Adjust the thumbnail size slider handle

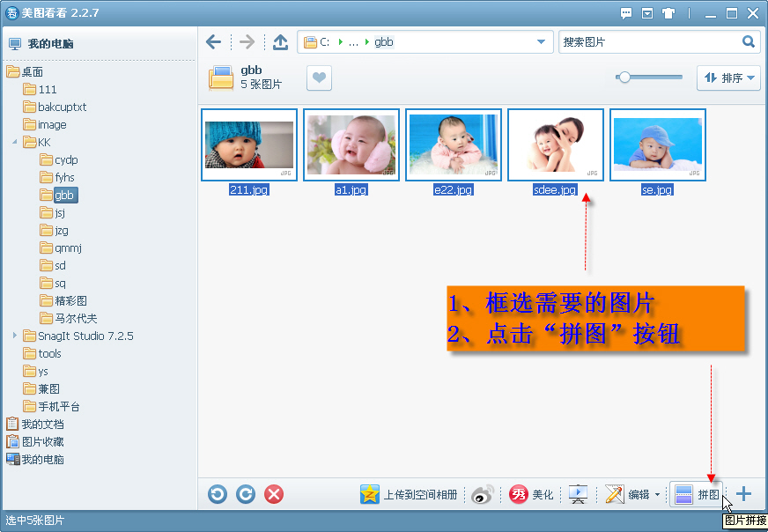[624, 78]
